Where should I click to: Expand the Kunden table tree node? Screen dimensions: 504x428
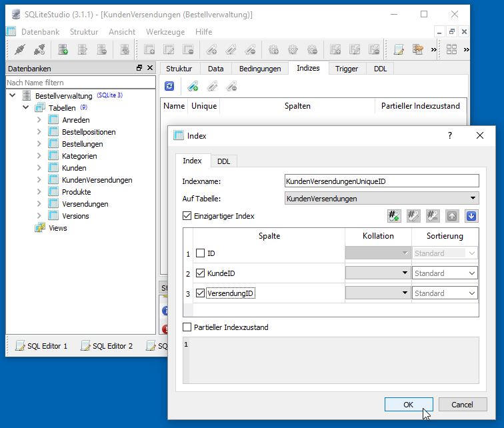[39, 168]
